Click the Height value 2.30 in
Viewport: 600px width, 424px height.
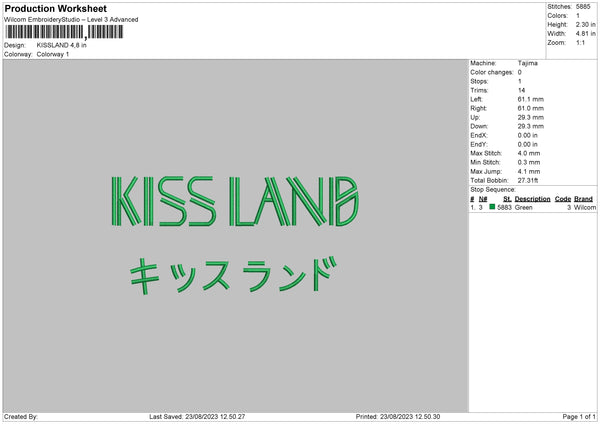click(585, 24)
